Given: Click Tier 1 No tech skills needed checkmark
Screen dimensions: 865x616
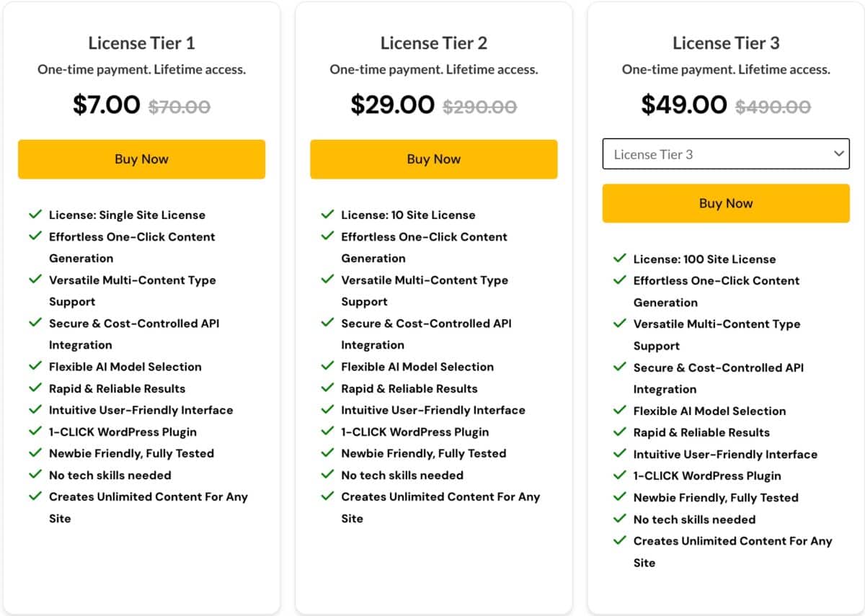Looking at the screenshot, I should 35,475.
